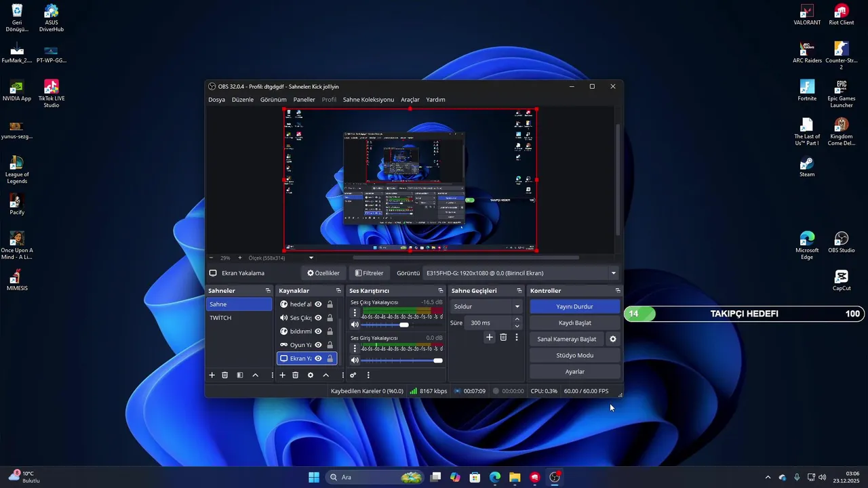The image size is (868, 488).
Task: Undock the Sahneler panel
Action: [267, 291]
